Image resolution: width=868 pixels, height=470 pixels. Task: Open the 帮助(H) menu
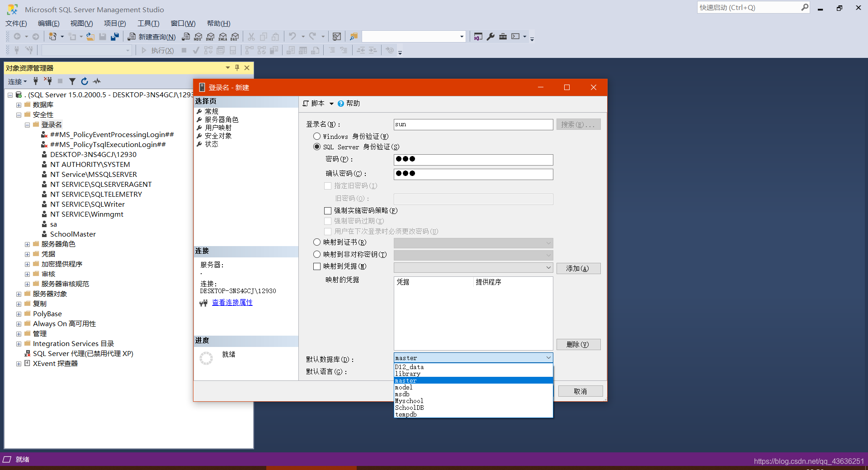point(219,24)
